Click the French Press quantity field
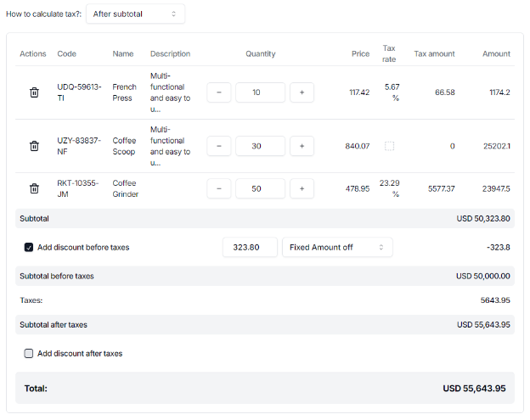The image size is (530, 420). (x=260, y=92)
